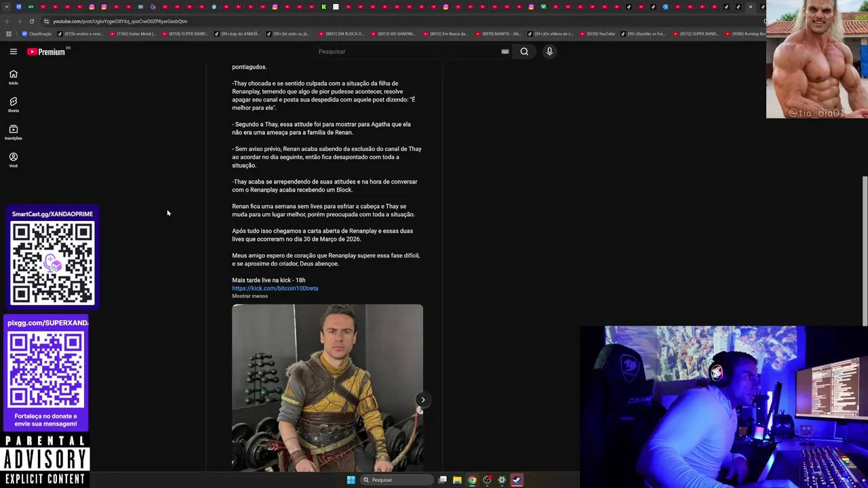
Task: Open File Explorer from the taskbar
Action: [457, 480]
